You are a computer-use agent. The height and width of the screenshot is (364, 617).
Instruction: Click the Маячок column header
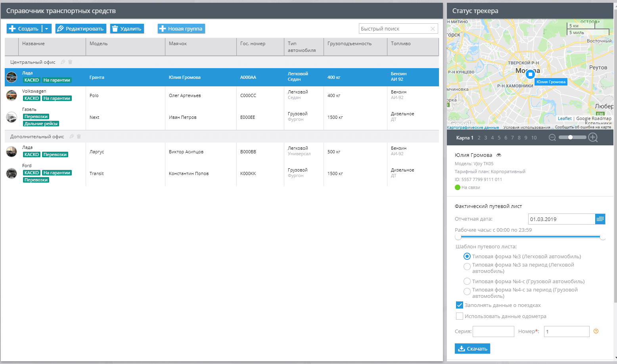tap(201, 47)
